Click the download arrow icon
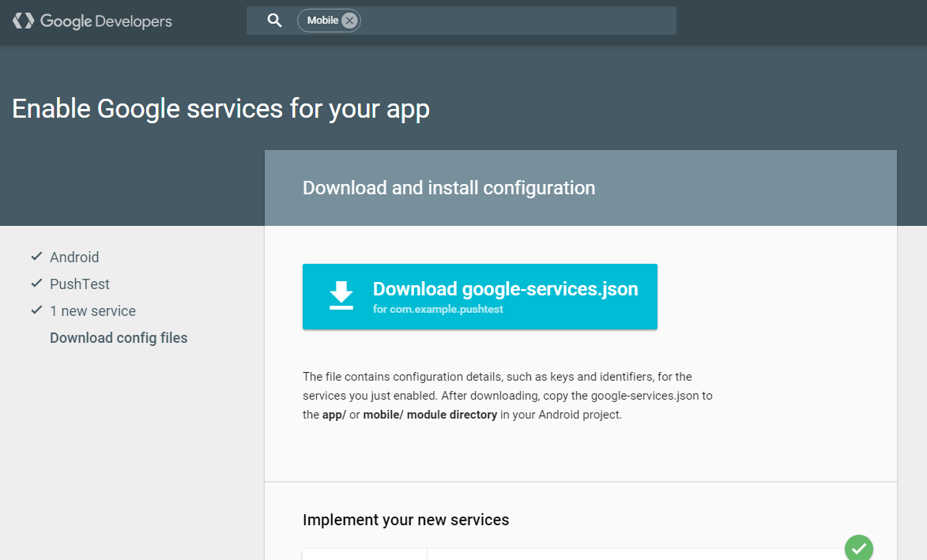 coord(341,295)
